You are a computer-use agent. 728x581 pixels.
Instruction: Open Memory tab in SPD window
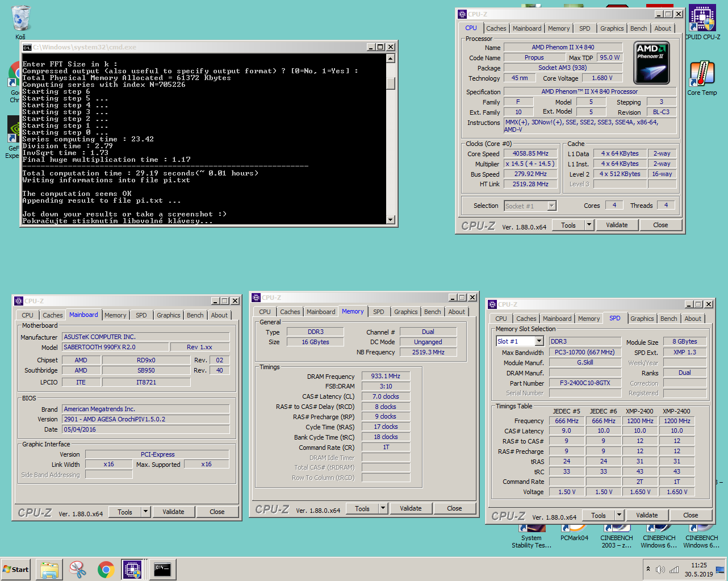tap(589, 319)
